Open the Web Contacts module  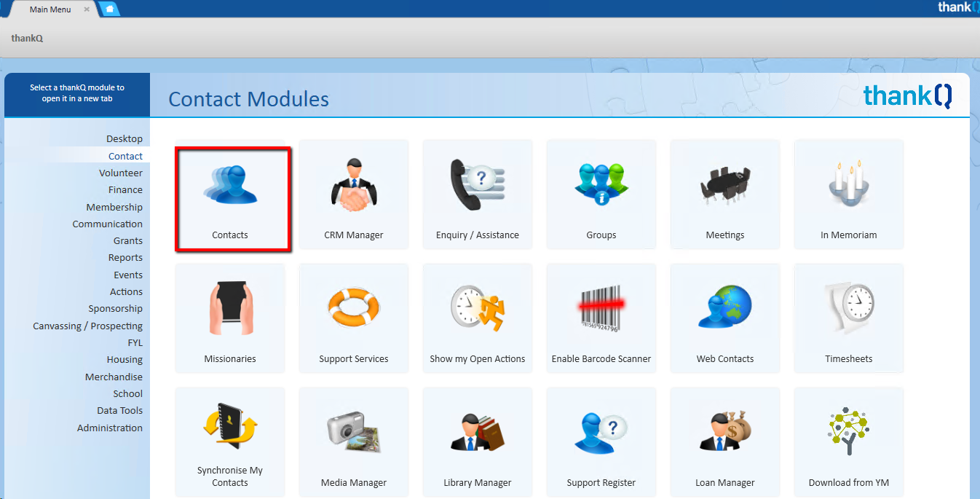tap(725, 318)
